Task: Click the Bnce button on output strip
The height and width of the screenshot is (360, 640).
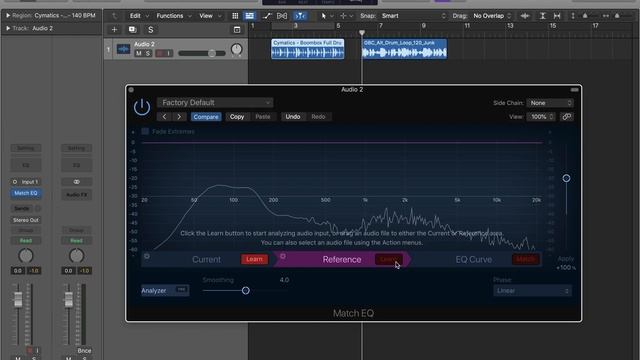Action: [x=84, y=351]
